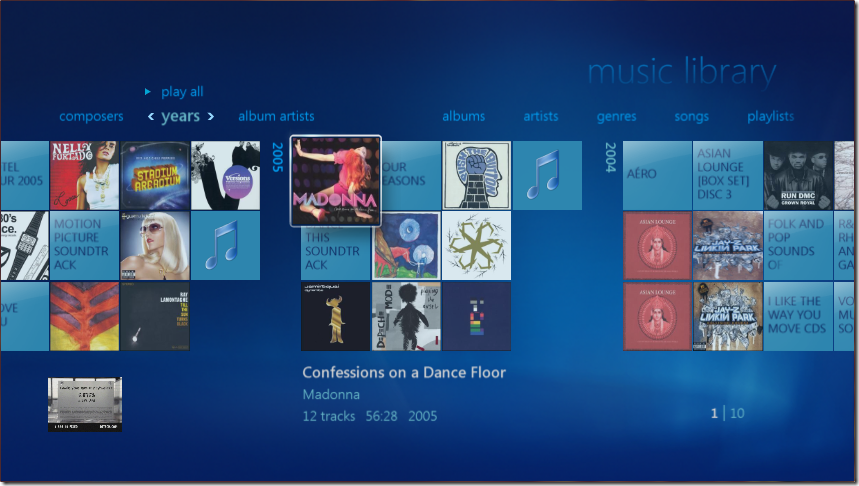Select the Ray LaMontagne album cover

(x=155, y=316)
